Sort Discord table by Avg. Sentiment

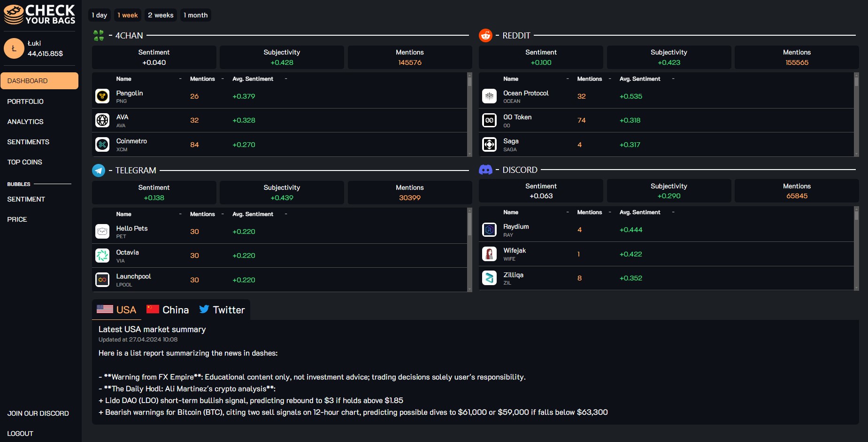(x=640, y=212)
